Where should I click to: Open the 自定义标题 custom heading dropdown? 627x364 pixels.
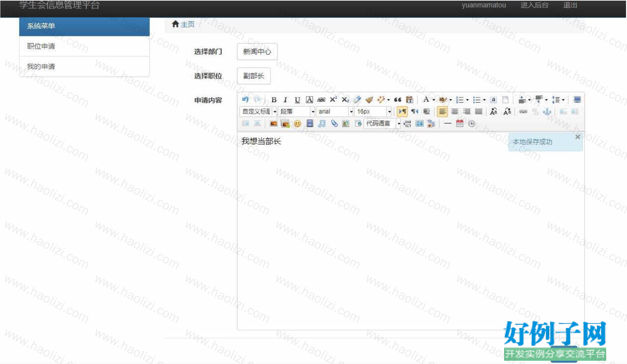[259, 111]
